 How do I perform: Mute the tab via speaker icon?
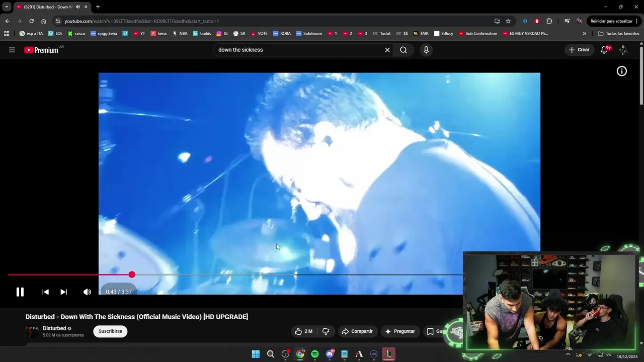tap(77, 7)
